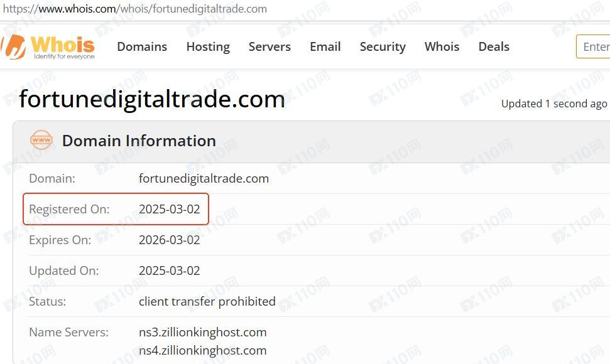Focus the domain search input field
The height and width of the screenshot is (364, 610).
[593, 46]
